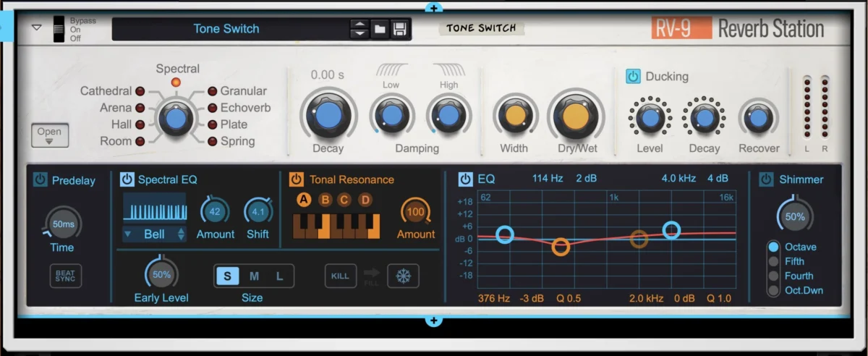Toggle the Spectral EQ power button
868x356 pixels.
127,179
